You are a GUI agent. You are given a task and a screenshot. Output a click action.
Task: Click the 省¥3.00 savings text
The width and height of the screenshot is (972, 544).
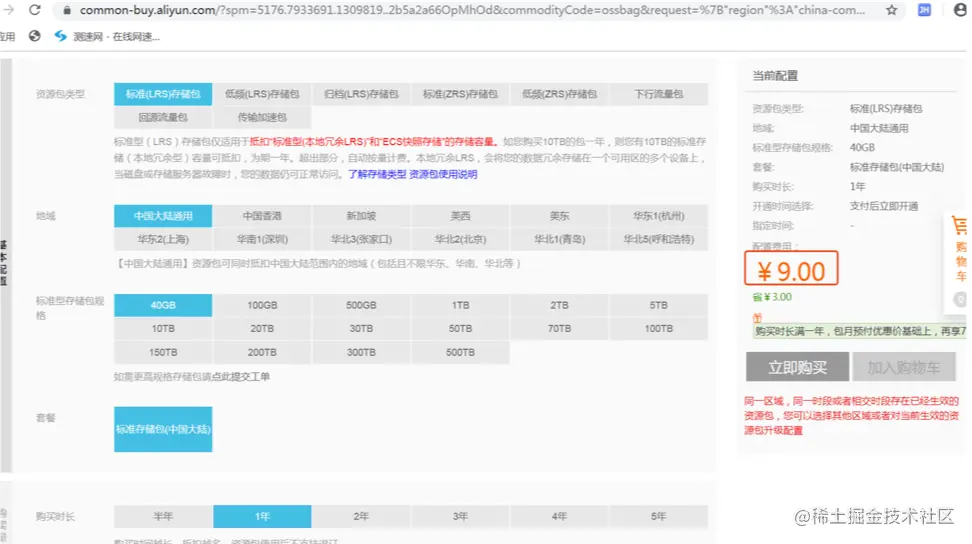coord(772,297)
